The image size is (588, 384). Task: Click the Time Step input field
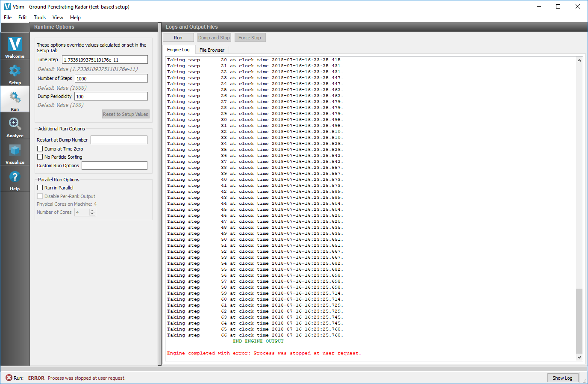(x=105, y=60)
